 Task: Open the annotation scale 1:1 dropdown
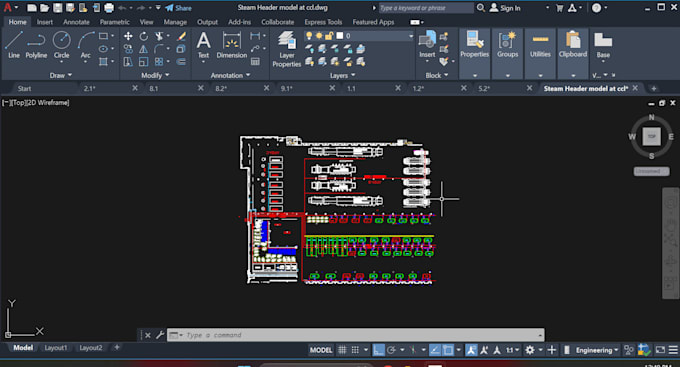click(512, 350)
